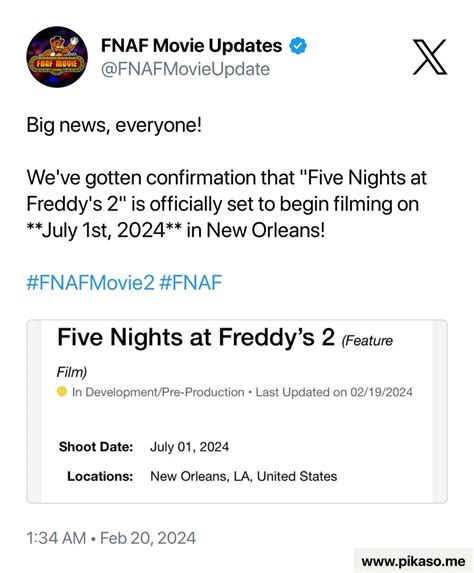Open the #FNAF hashtag
The image size is (474, 573).
190,282
